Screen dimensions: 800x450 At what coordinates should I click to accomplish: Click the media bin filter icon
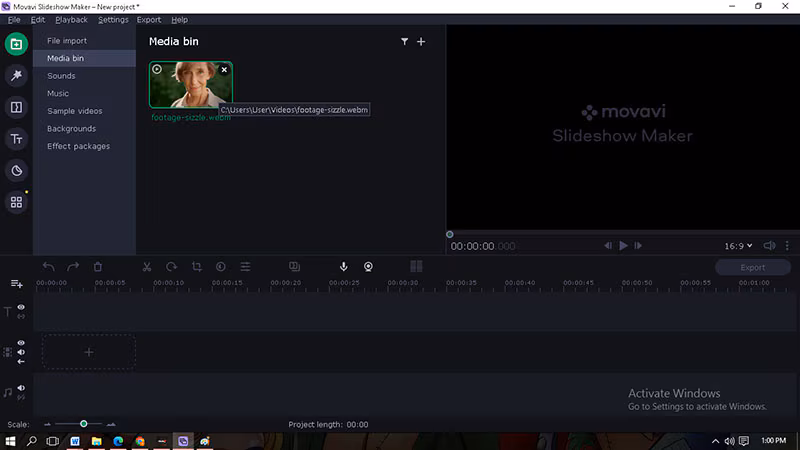point(405,41)
